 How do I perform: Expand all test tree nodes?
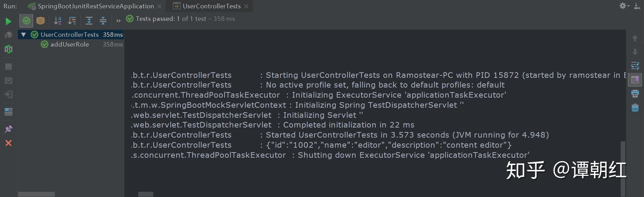point(89,21)
